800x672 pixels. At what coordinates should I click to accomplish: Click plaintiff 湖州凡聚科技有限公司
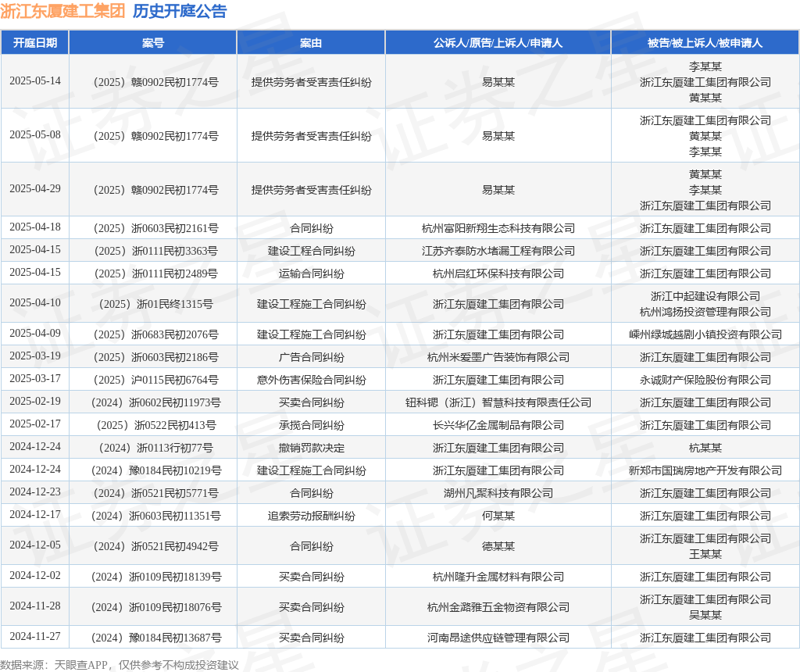[x=498, y=493]
